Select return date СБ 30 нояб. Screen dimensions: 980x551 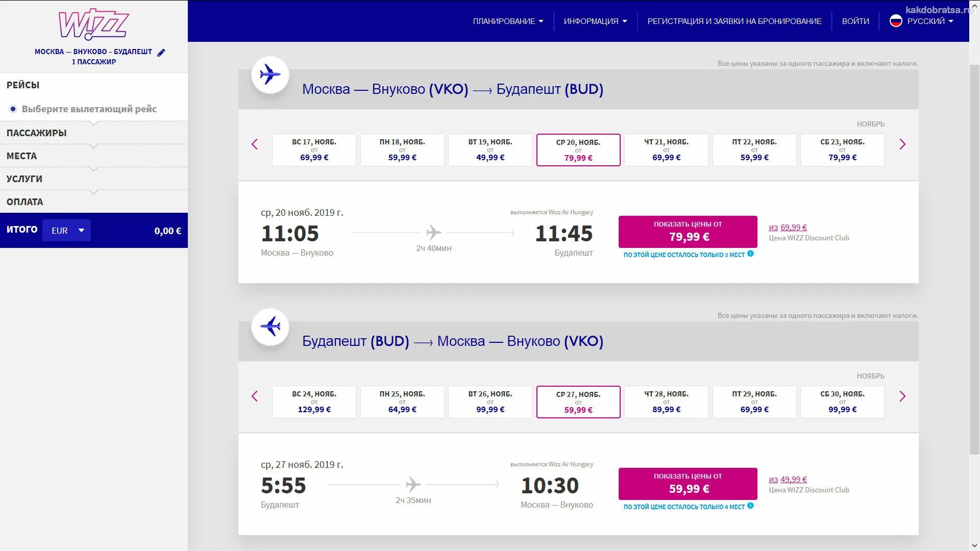[842, 402]
